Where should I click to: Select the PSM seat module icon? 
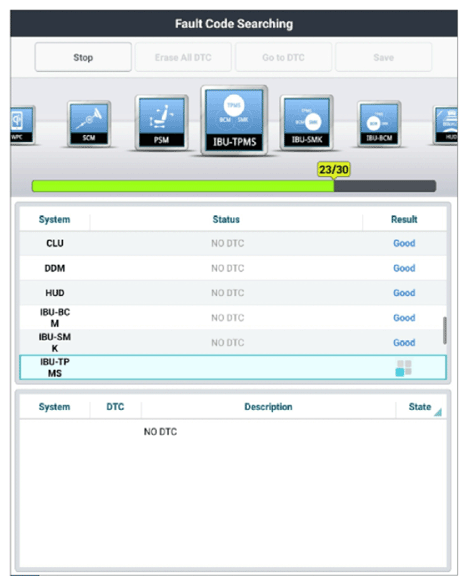tap(162, 123)
